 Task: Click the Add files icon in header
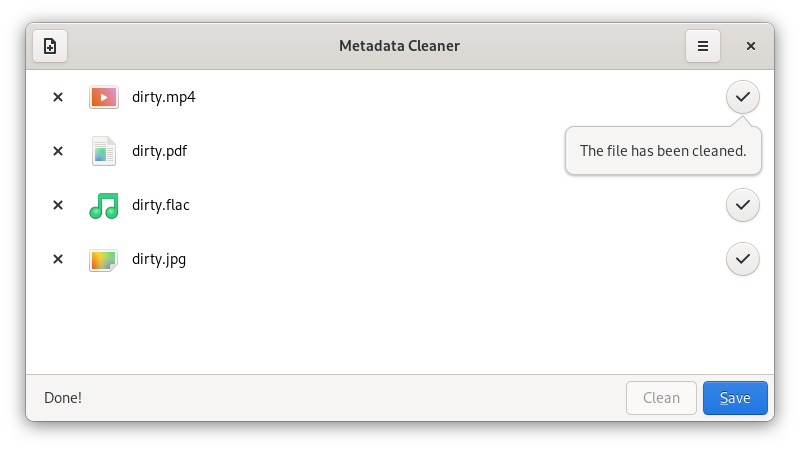(50, 46)
